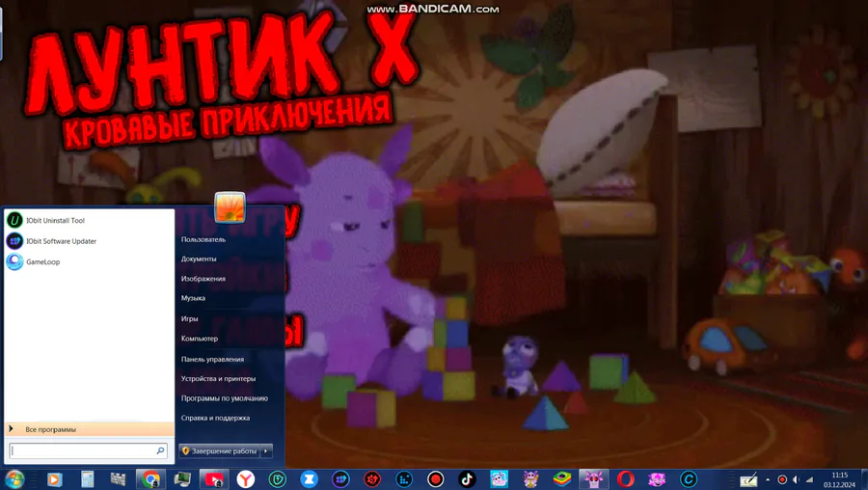
Task: Open the red YouTube icon on taskbar
Action: 214,479
